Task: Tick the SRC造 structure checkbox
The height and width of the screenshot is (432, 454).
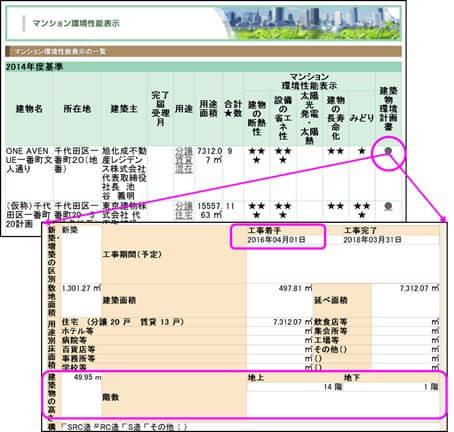Action: [x=64, y=427]
